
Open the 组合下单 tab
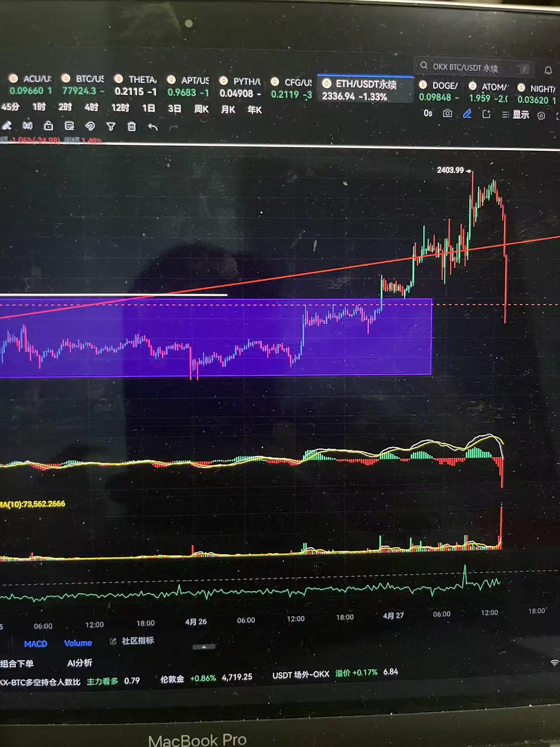[x=17, y=663]
